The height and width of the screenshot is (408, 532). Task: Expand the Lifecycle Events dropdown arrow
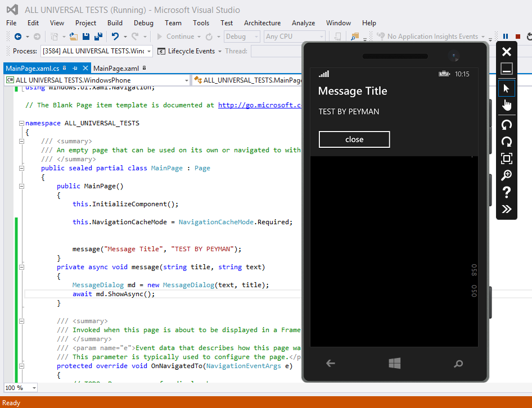coord(220,51)
